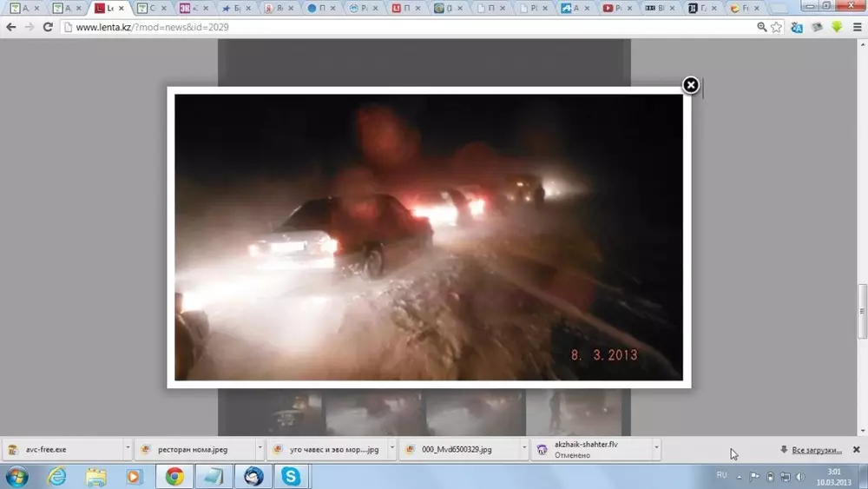This screenshot has height=489, width=868.
Task: Expand options for ресторан нома.jpeg download
Action: [260, 449]
